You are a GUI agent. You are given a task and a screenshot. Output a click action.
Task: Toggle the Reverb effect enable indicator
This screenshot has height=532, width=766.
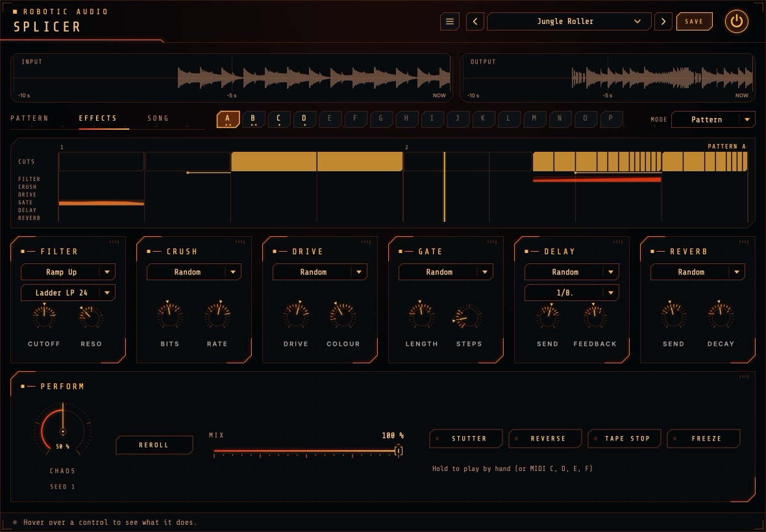(x=652, y=251)
